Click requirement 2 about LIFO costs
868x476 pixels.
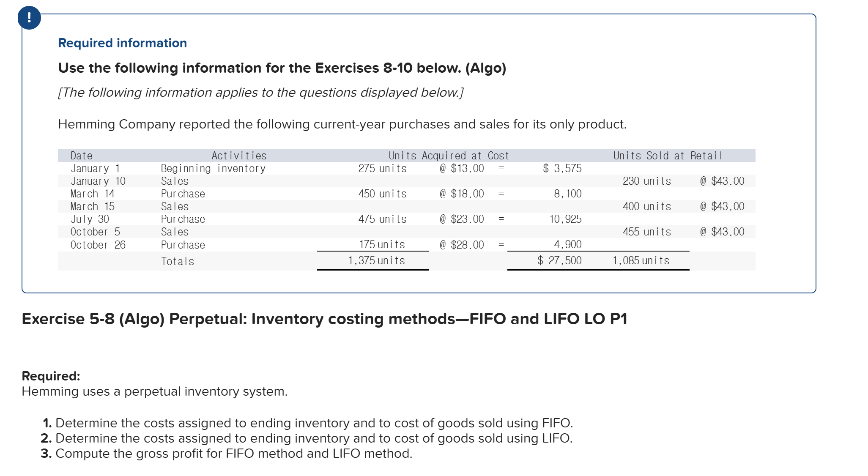(308, 438)
